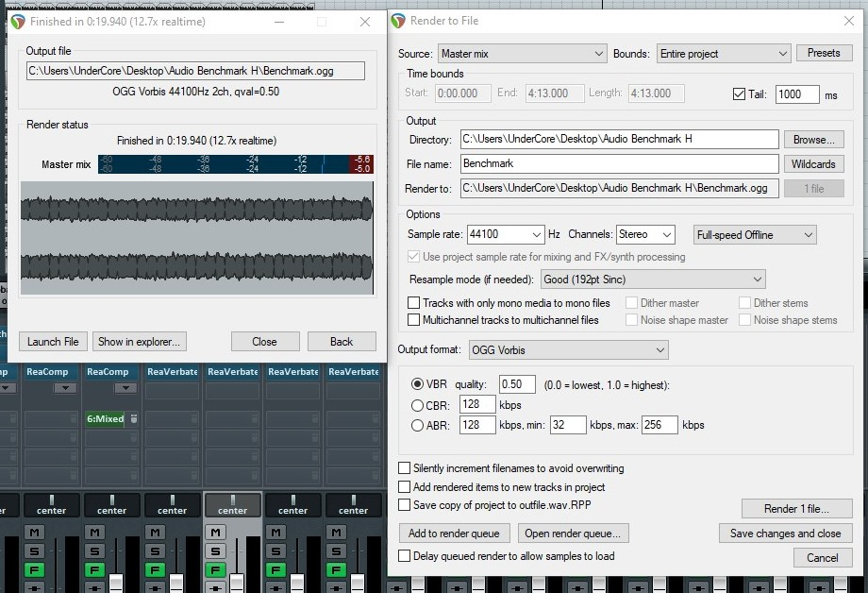This screenshot has height=593, width=868.
Task: Click the Directory path field
Action: point(620,139)
